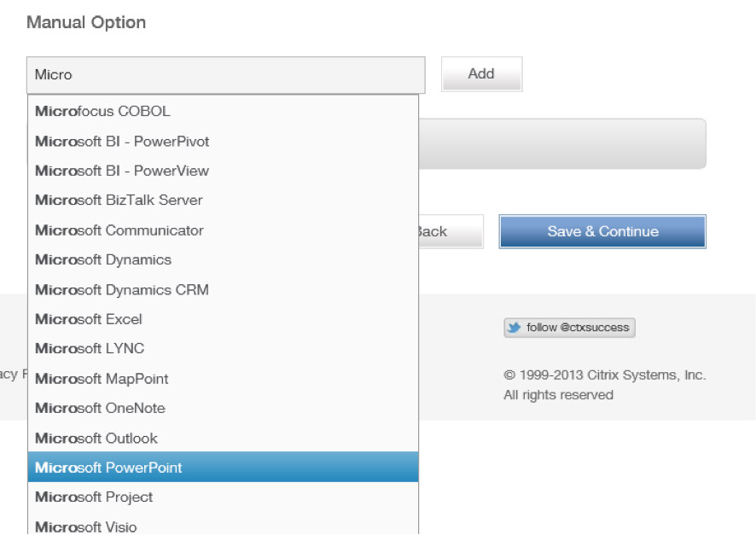The width and height of the screenshot is (756, 535).
Task: Click highlighted Microsoft PowerPoint option
Action: pyautogui.click(x=224, y=467)
